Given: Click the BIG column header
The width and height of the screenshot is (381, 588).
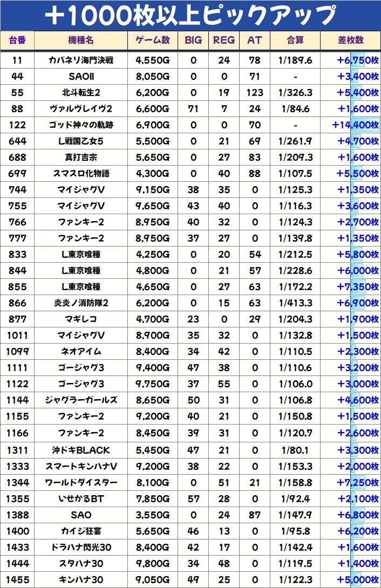Looking at the screenshot, I should coord(193,40).
